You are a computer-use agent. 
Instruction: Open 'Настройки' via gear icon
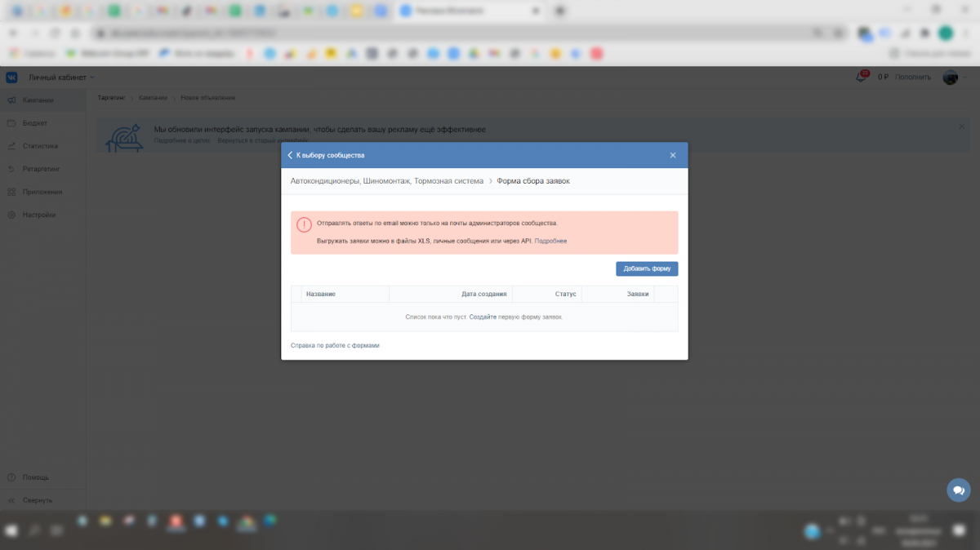tap(11, 215)
